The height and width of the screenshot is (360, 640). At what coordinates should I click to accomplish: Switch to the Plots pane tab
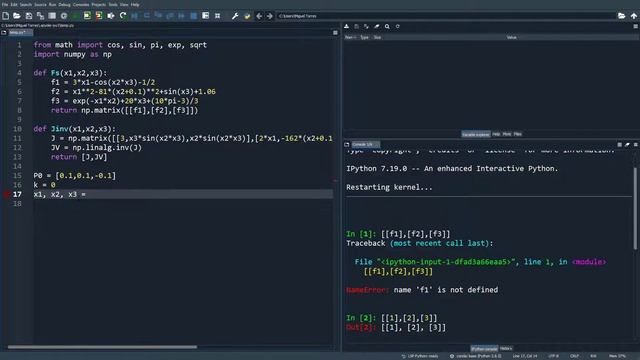click(507, 134)
